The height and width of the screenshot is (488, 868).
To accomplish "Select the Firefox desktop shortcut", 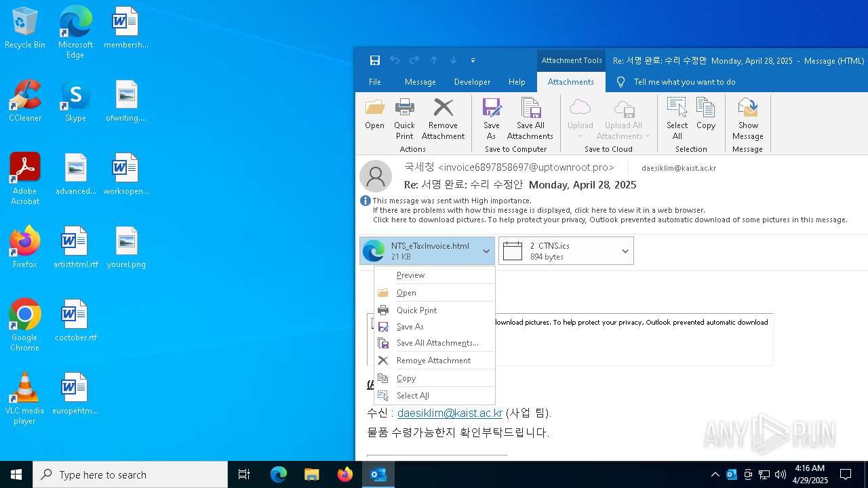I will click(25, 247).
